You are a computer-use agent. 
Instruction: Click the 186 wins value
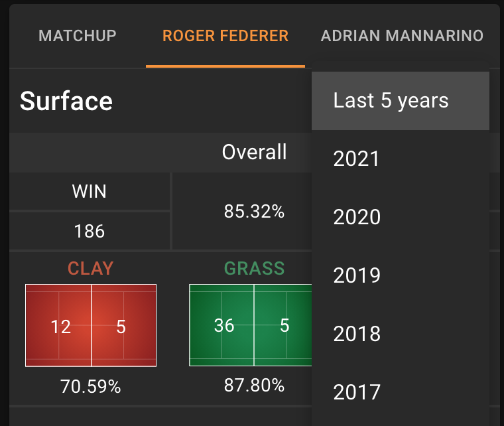[x=90, y=232]
